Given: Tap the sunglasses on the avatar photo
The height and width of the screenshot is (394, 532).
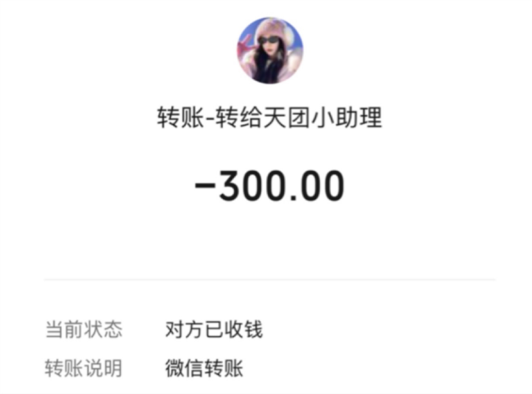Looking at the screenshot, I should (x=269, y=40).
